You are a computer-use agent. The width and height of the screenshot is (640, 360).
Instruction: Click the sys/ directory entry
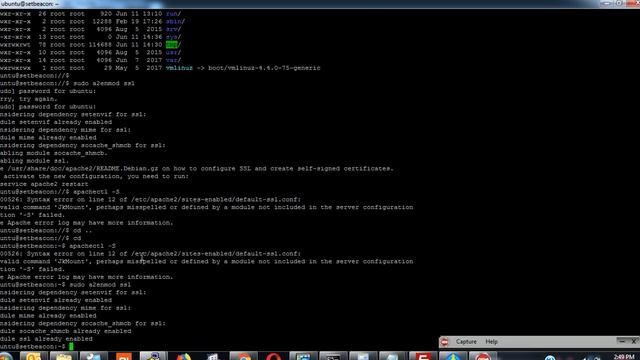[x=173, y=37]
